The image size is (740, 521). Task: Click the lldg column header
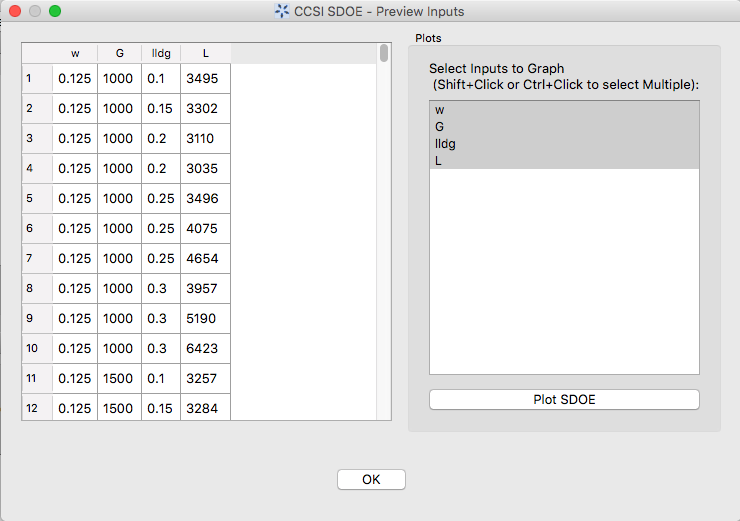tap(161, 53)
